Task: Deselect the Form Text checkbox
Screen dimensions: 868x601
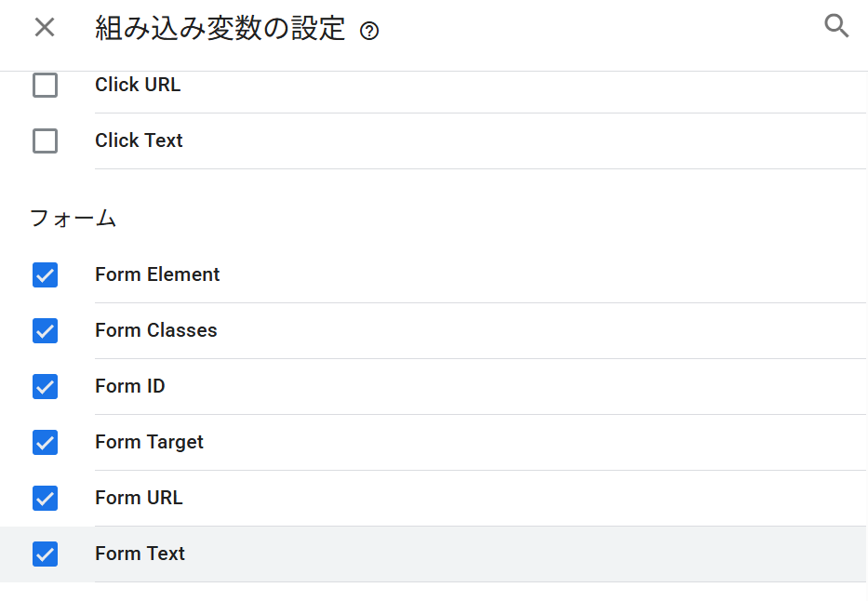Action: (45, 554)
